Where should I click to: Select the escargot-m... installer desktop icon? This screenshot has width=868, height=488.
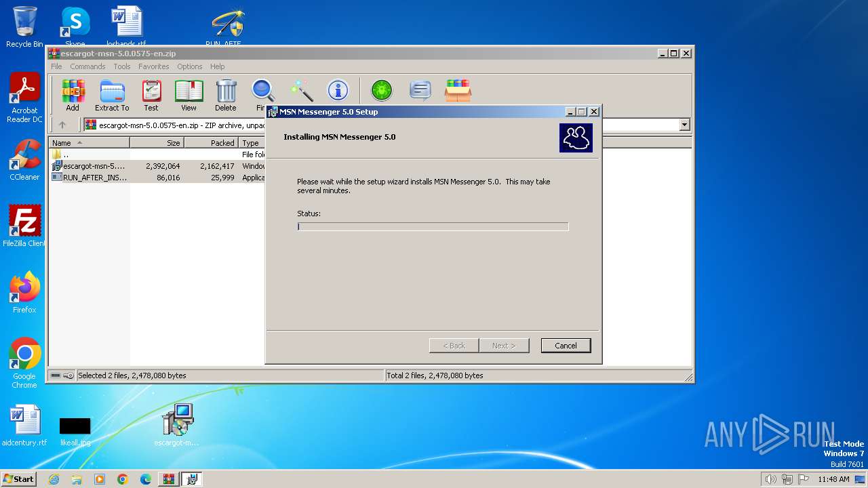(177, 426)
